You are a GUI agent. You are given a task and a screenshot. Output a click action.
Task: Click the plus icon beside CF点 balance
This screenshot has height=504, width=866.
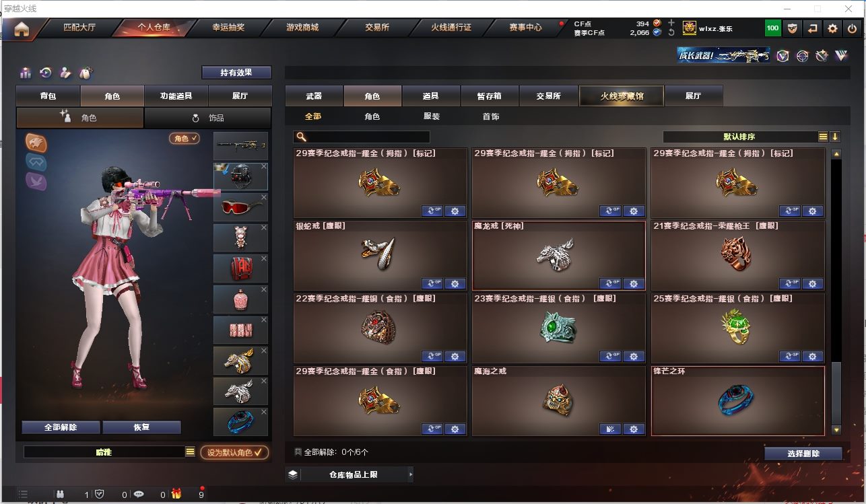pos(671,23)
